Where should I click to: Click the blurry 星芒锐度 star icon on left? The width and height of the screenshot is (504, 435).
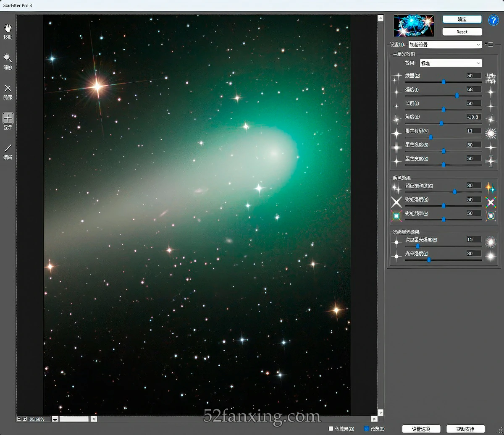point(396,147)
